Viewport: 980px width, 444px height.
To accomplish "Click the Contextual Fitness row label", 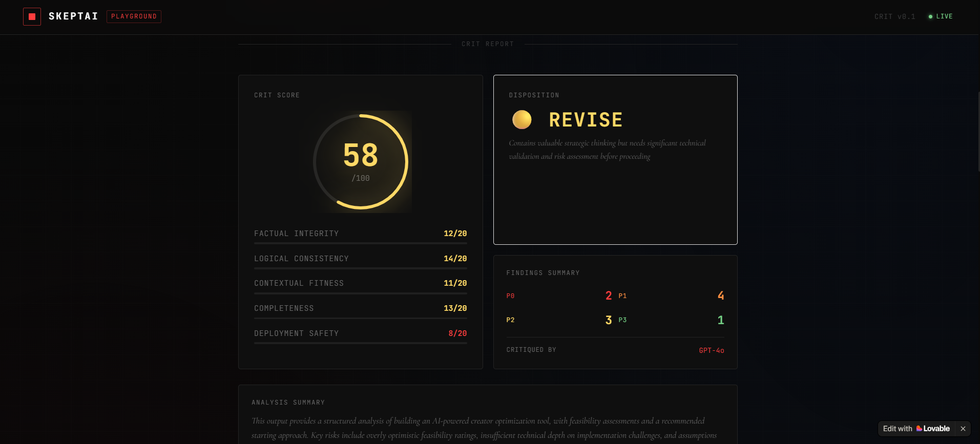I will coord(299,283).
